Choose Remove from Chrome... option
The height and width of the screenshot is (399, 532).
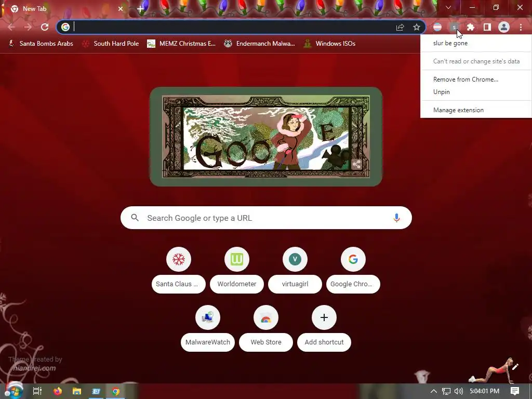476,79
